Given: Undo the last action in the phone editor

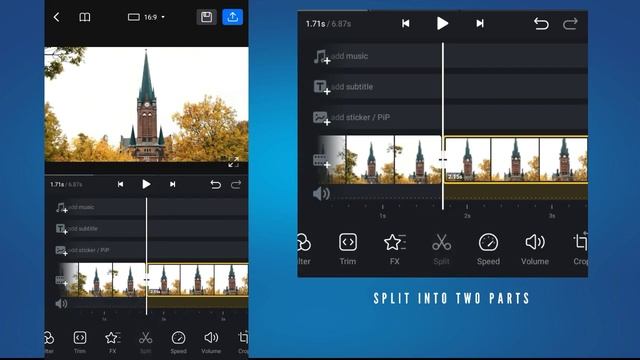Looking at the screenshot, I should 216,184.
